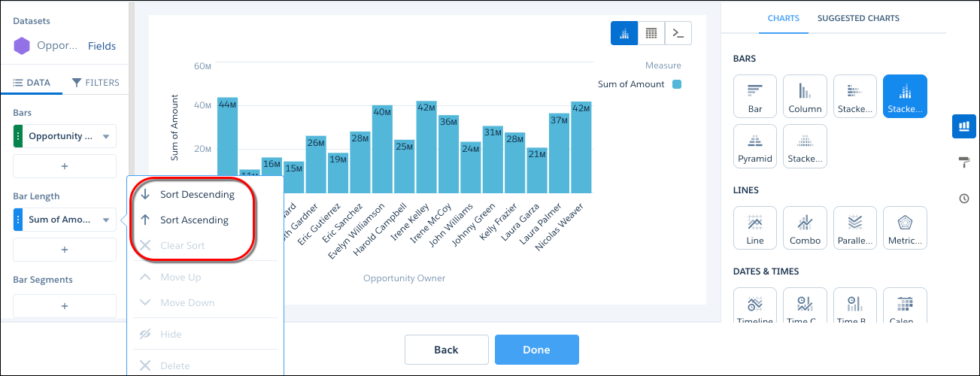Open the history clock panel
The height and width of the screenshot is (376, 980).
[964, 199]
